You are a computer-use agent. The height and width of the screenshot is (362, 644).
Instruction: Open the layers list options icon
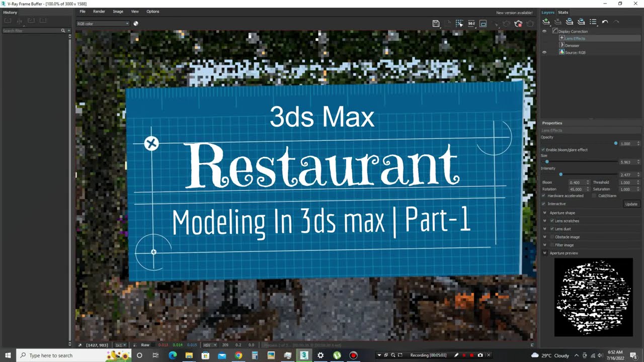click(593, 22)
